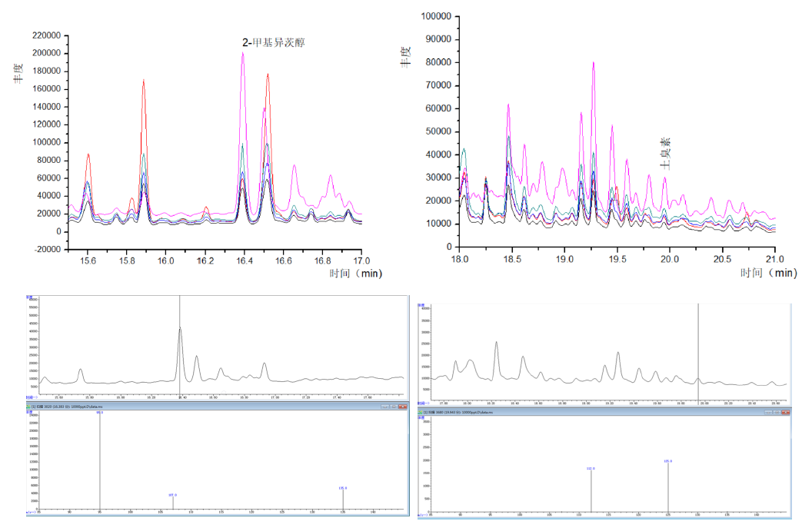Click the tallest magenta peak near 19.3 min
Viewport: 812px width, 528px height.
pyautogui.click(x=594, y=65)
